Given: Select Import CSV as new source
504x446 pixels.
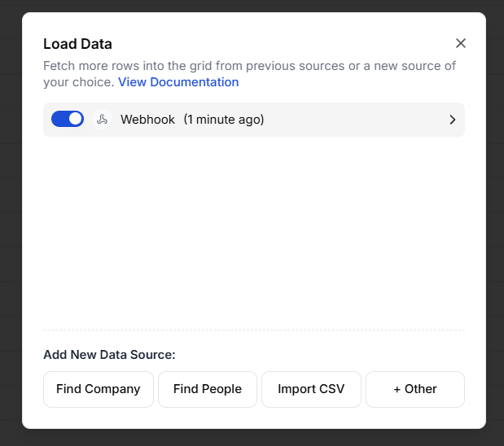Looking at the screenshot, I should point(311,389).
